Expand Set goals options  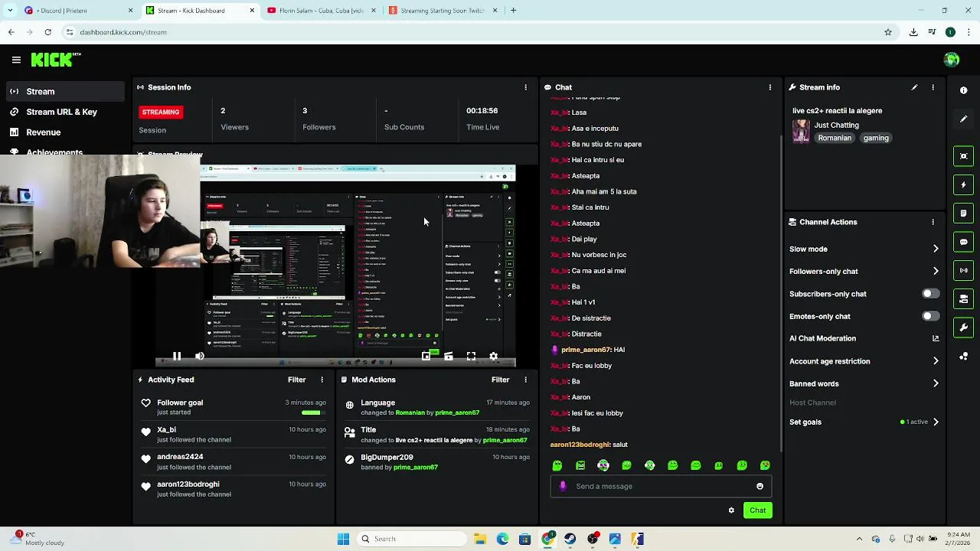click(x=936, y=422)
